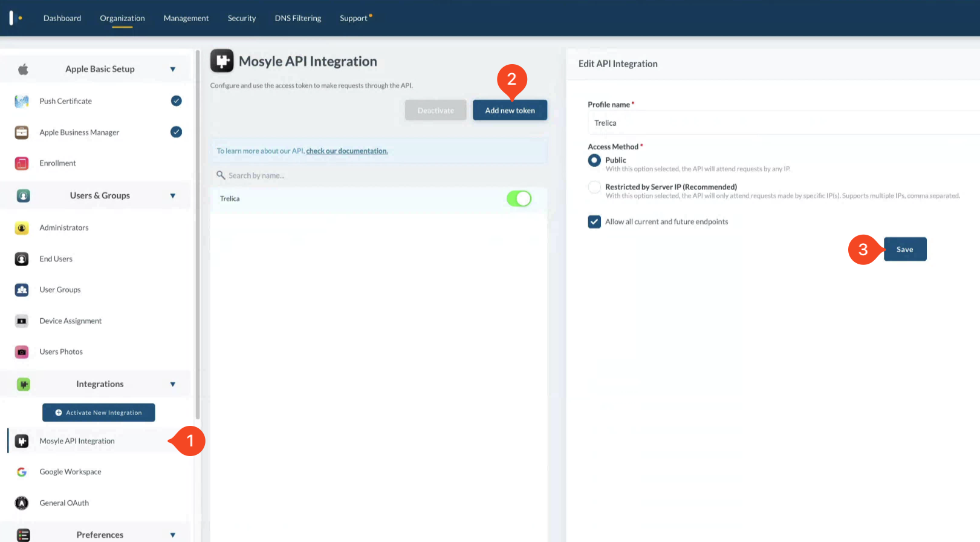Screen dimensions: 980x542
Task: Open the Support tab
Action: pos(354,18)
